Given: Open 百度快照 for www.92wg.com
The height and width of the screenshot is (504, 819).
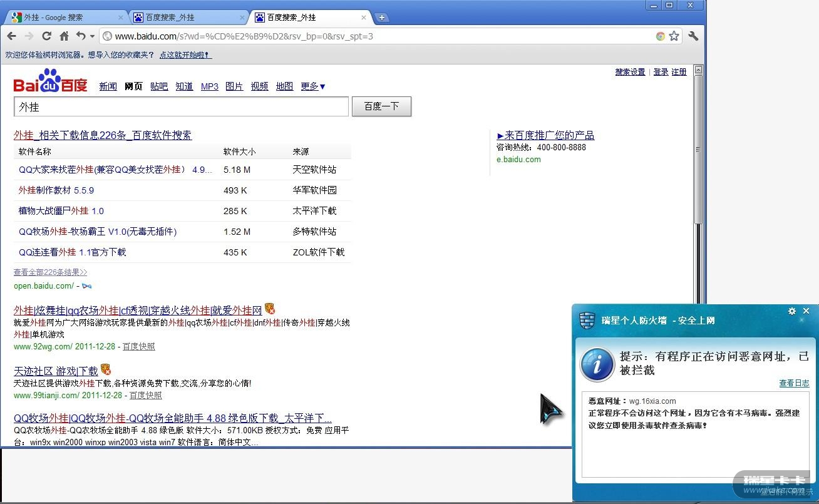Looking at the screenshot, I should tap(139, 346).
